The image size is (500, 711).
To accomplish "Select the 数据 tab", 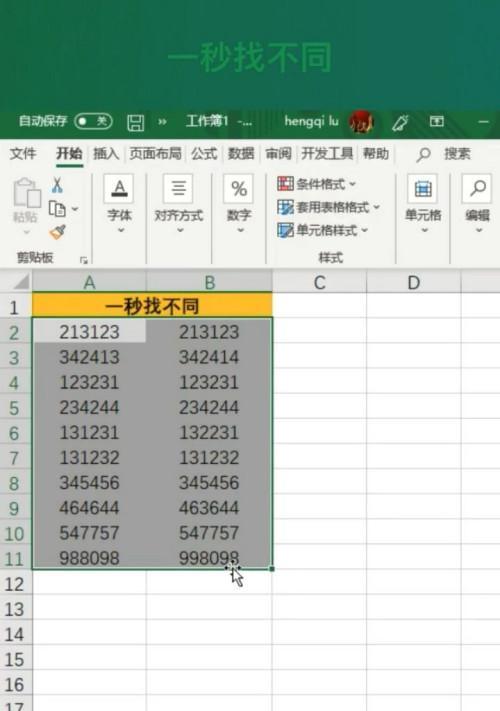I will 241,154.
